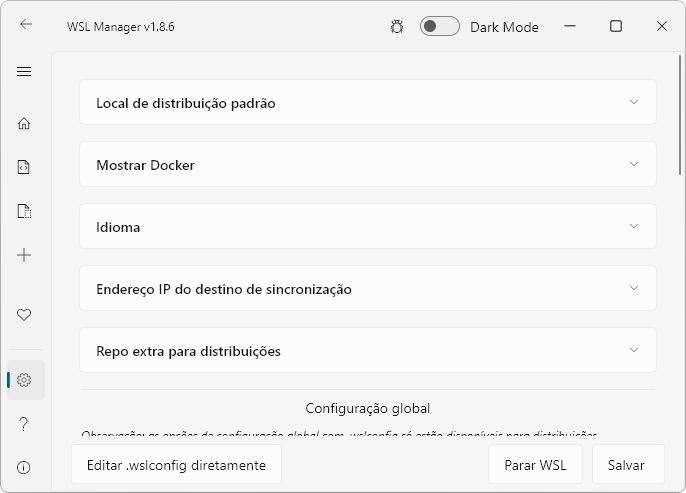Open the question mark help icon
This screenshot has height=493, width=686.
tap(24, 424)
